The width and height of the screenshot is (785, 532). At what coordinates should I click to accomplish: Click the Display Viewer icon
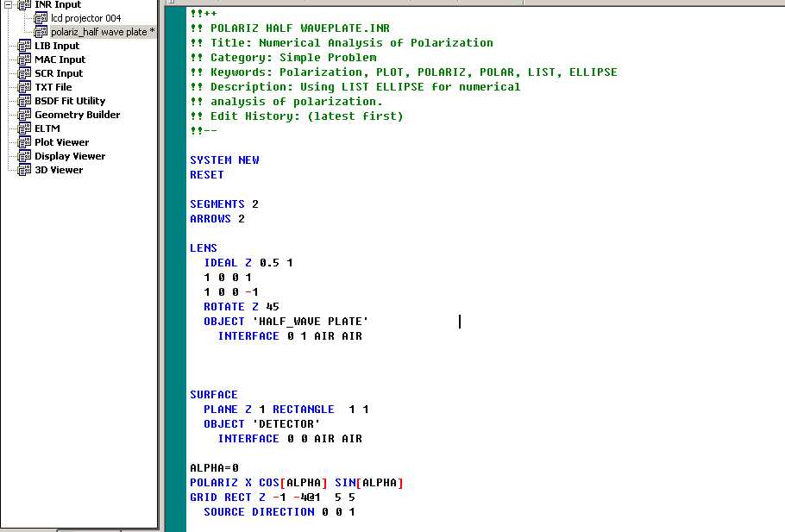[x=24, y=156]
